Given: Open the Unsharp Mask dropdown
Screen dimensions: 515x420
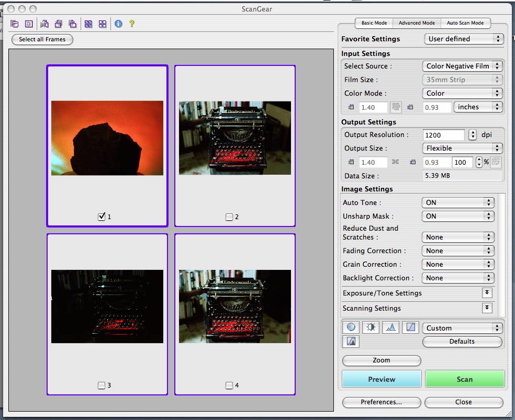Looking at the screenshot, I should [458, 216].
